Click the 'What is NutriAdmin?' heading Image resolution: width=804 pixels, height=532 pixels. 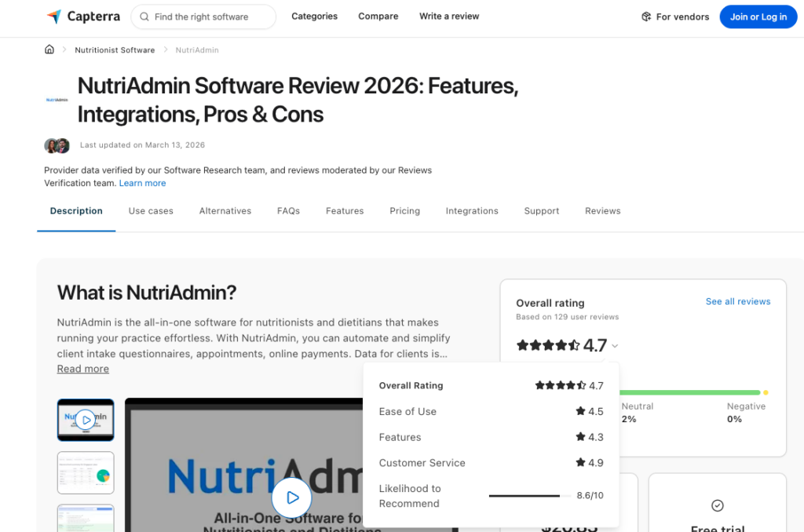click(x=147, y=293)
